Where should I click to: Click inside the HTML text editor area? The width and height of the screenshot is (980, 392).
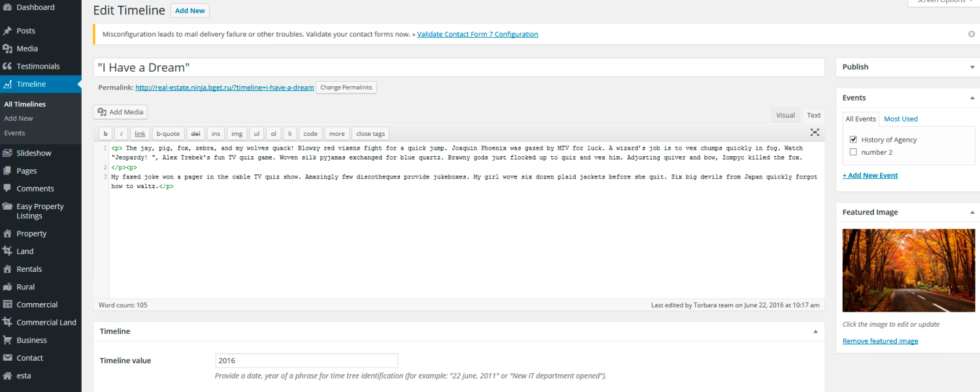[x=466, y=221]
